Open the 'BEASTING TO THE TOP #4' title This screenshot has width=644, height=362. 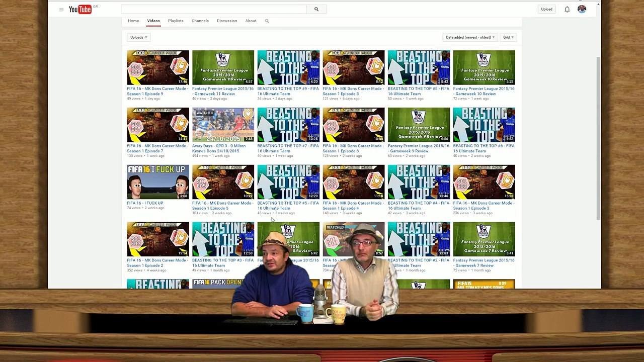pos(419,206)
